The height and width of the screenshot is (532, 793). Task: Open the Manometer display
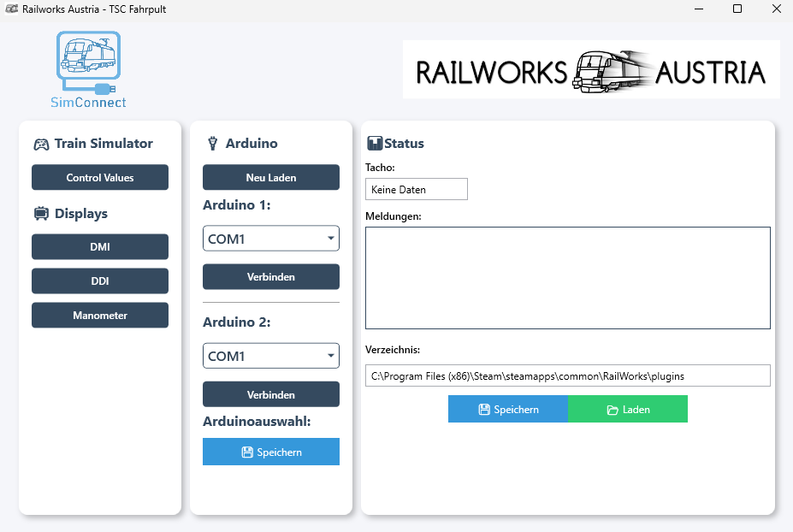[100, 316]
